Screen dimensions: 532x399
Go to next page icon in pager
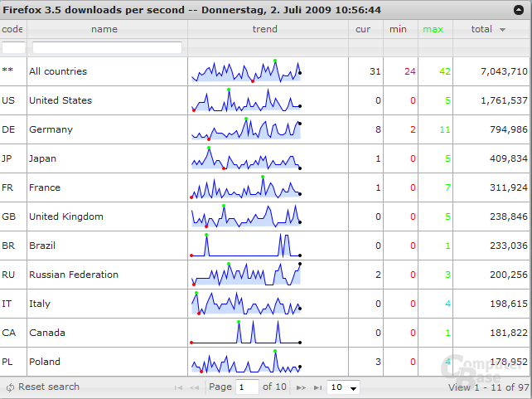301,387
